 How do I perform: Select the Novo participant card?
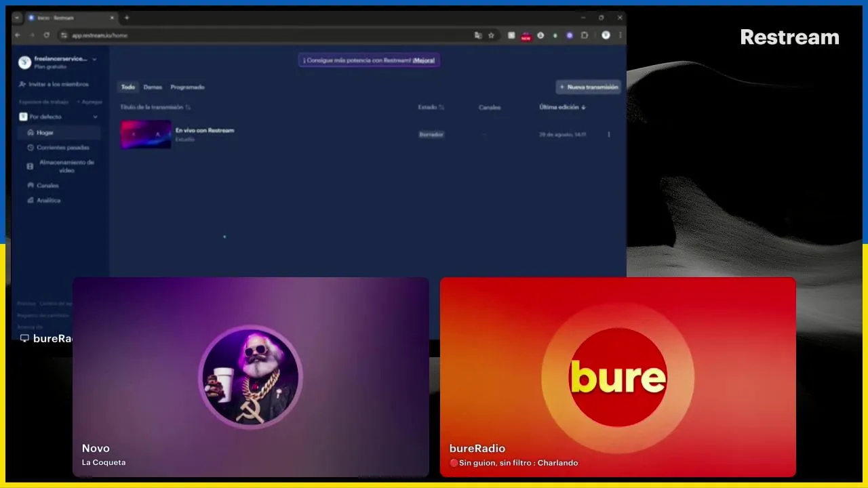click(x=251, y=377)
